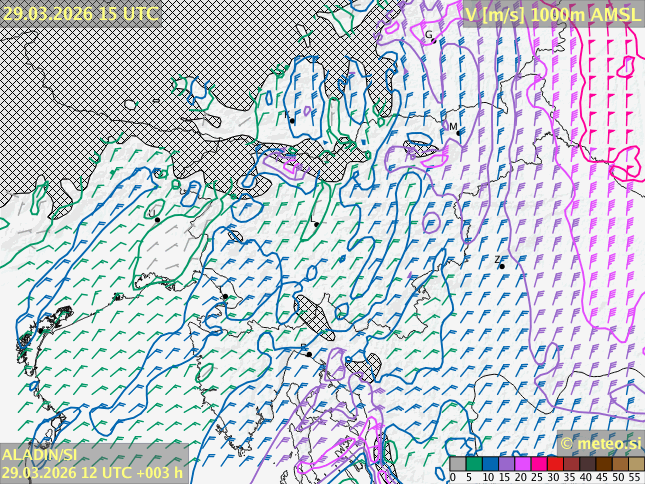Viewport: 645px width, 484px height.
Task: Pick the red 30–35 m/s legend swatch
Action: pyautogui.click(x=554, y=464)
